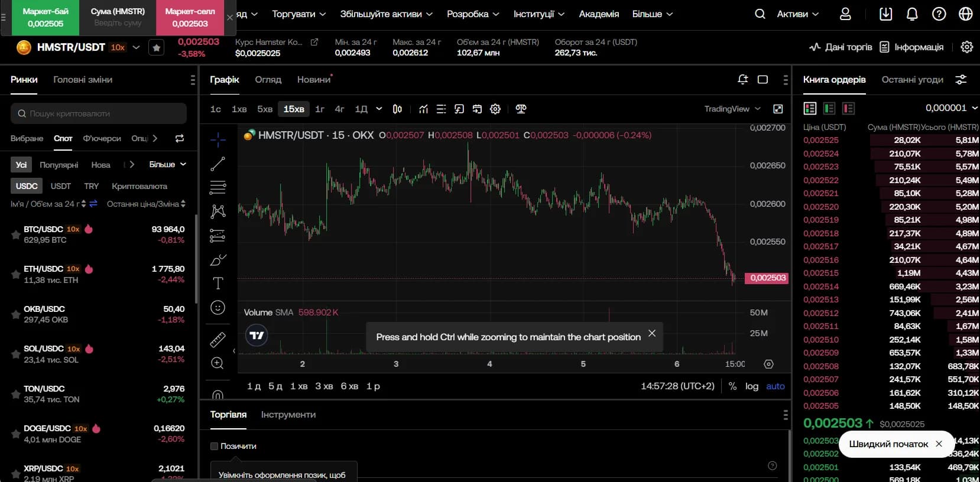Toggle the chart layout rectangle icon
Viewport: 980px width, 482px height.
tap(762, 79)
